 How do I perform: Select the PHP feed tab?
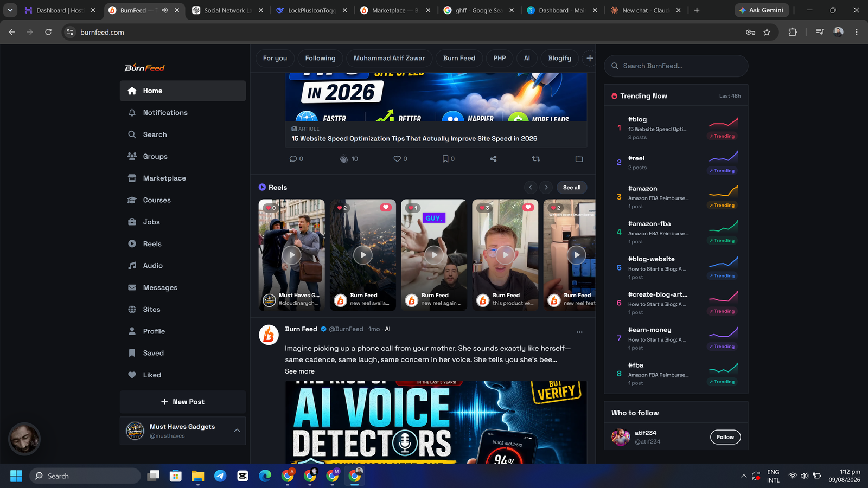coord(500,58)
